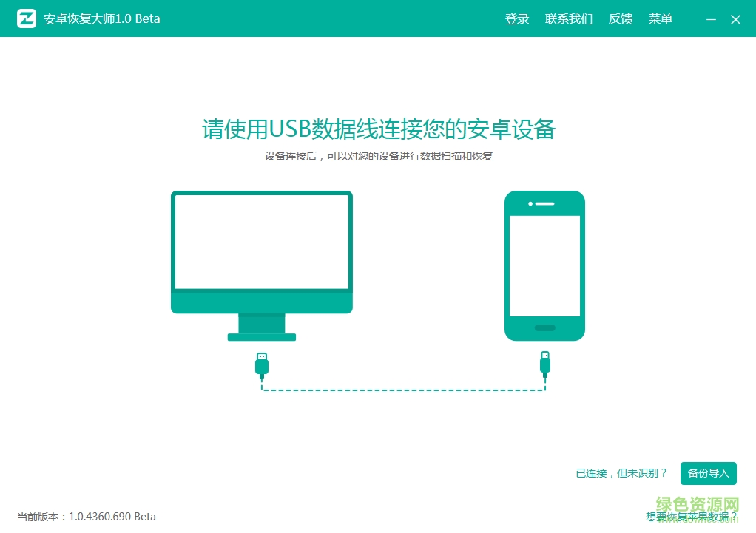Click the 已连接，但未识别？ link
Image resolution: width=756 pixels, height=533 pixels.
(x=622, y=473)
